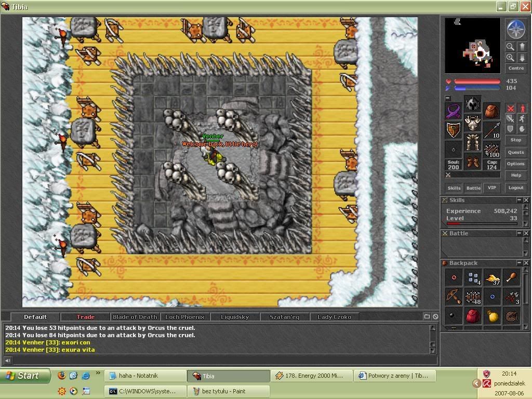
Task: Switch to the Lady Czoko chat tab
Action: point(334,317)
